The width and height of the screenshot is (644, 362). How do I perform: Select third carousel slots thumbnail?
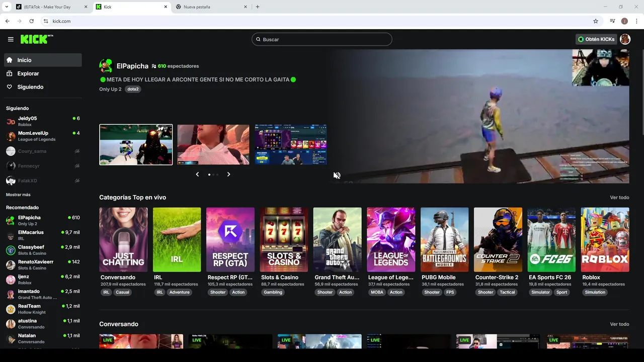tap(291, 145)
